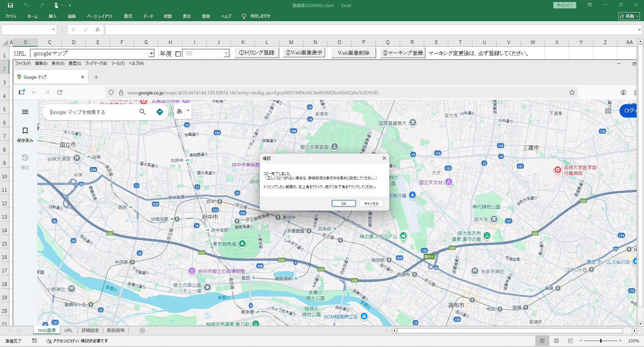Click the site padlock icon
The image size is (644, 347).
tap(121, 92)
